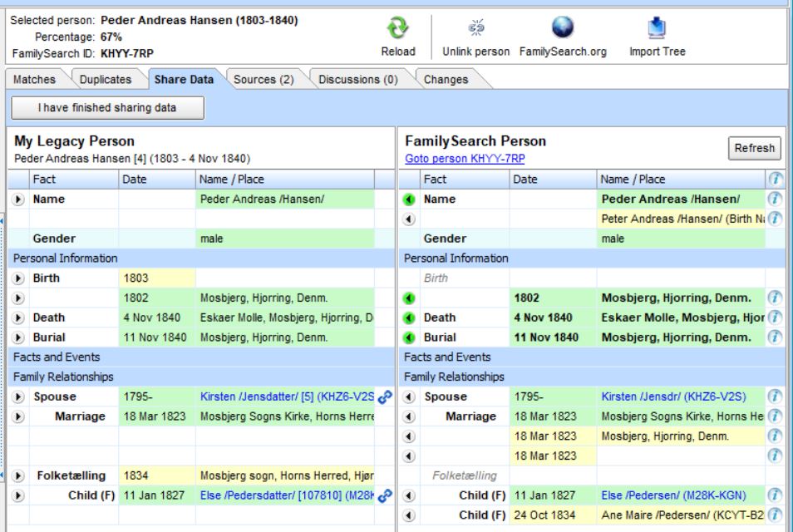Click the Import Tree icon
The width and height of the screenshot is (793, 532).
pos(657,27)
